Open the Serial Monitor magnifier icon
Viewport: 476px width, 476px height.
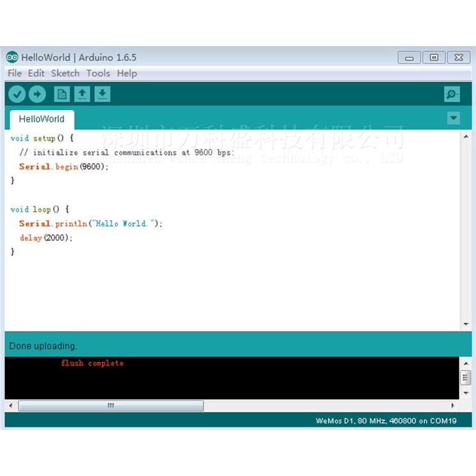[x=452, y=94]
